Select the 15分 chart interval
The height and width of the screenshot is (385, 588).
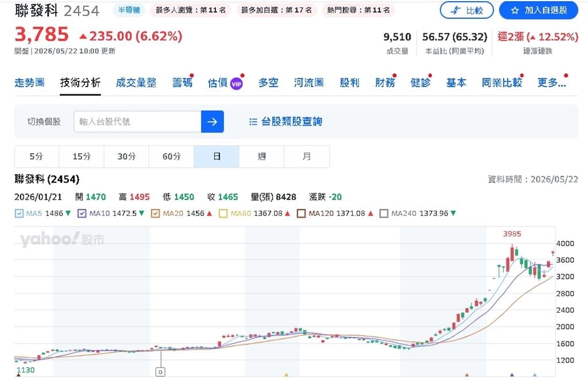point(82,156)
